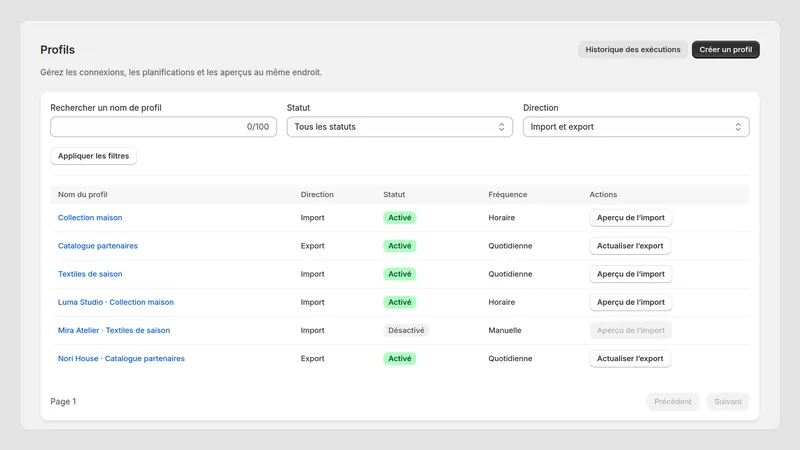Click Créer un profil button
The width and height of the screenshot is (800, 450).
(726, 49)
